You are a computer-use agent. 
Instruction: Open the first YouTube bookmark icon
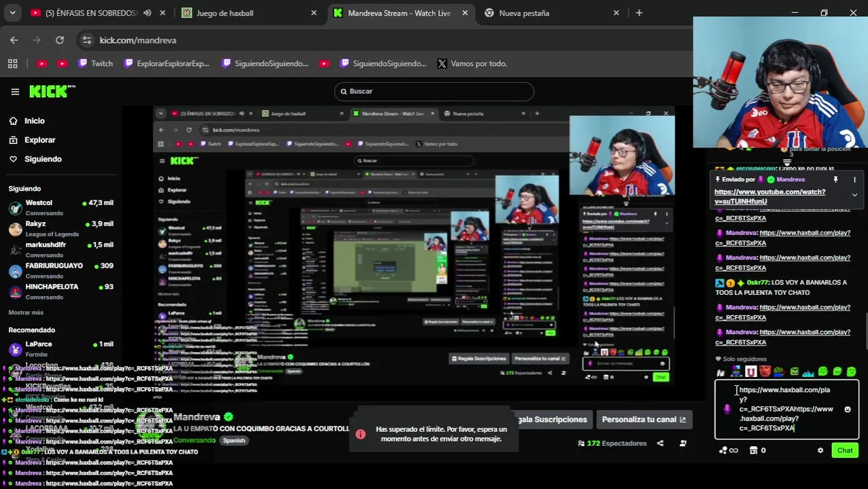(41, 63)
